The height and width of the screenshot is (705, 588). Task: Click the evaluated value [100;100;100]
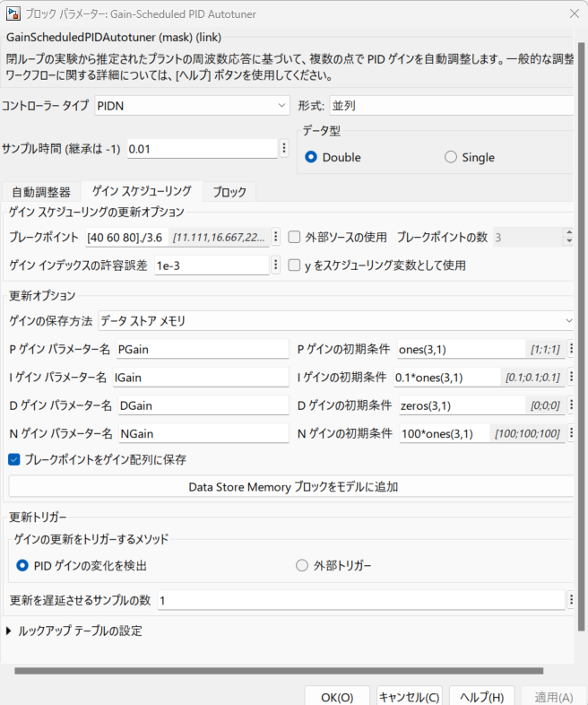click(527, 433)
